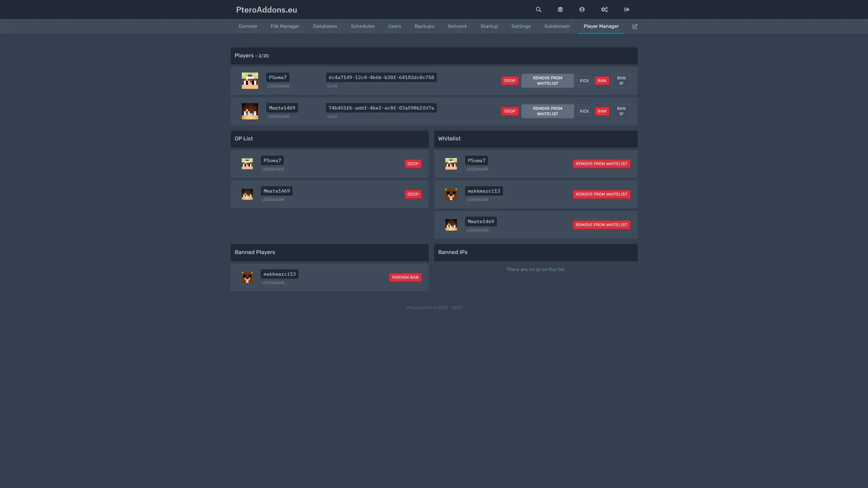Kick player PSoma7 from the server

tap(584, 81)
